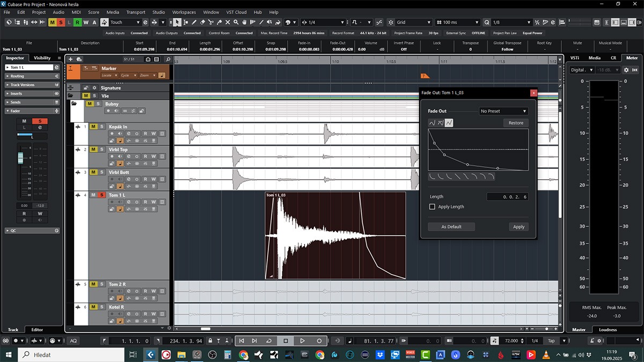Start playback with the Play button
The height and width of the screenshot is (362, 644).
pos(302,341)
